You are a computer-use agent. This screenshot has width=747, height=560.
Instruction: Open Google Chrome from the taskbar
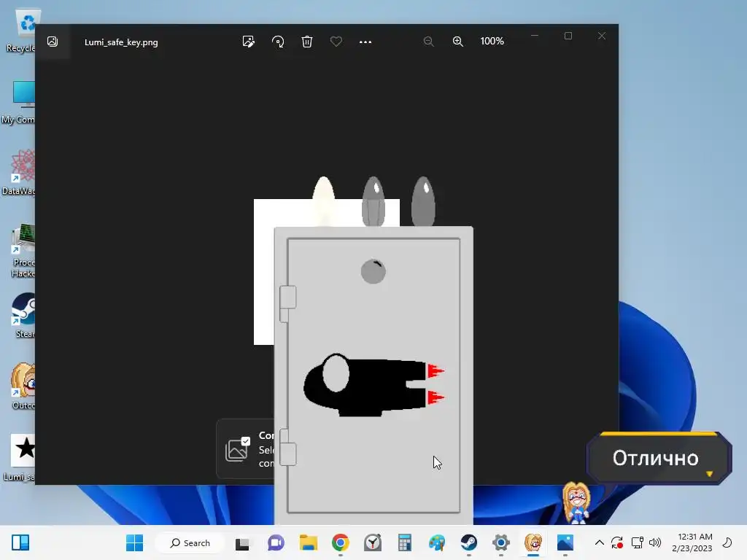tap(341, 542)
